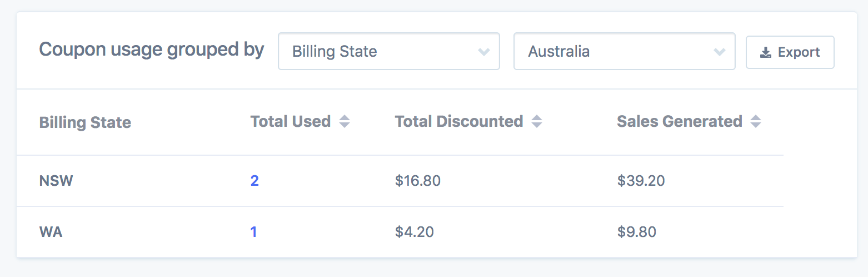Screen dimensions: 868x277
Task: Click the Total Used column header
Action: (x=291, y=121)
